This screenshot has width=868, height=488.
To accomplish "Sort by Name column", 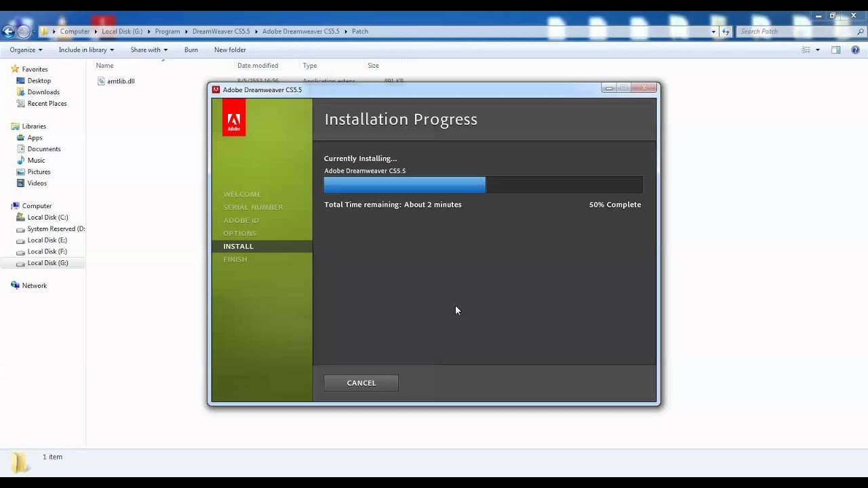I will pos(104,66).
